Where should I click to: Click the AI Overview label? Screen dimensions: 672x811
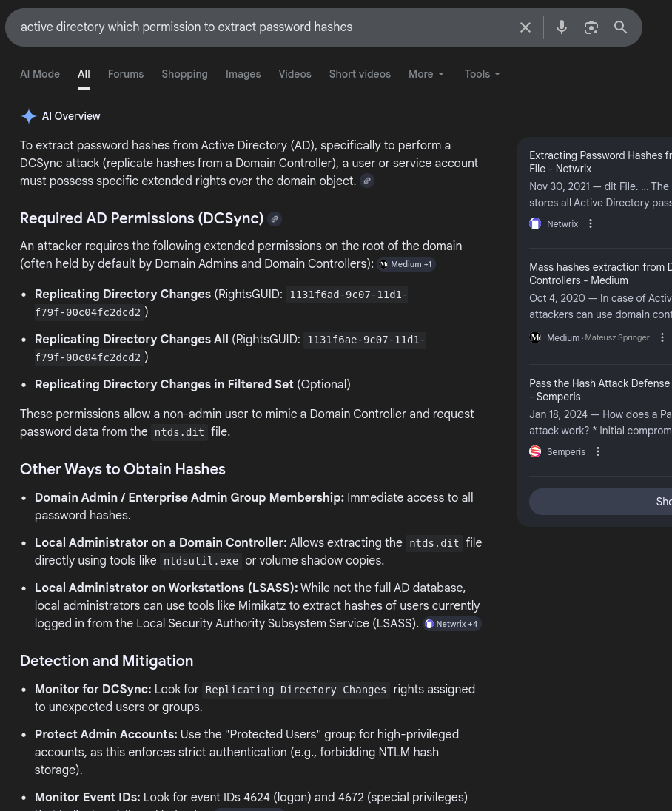point(71,116)
